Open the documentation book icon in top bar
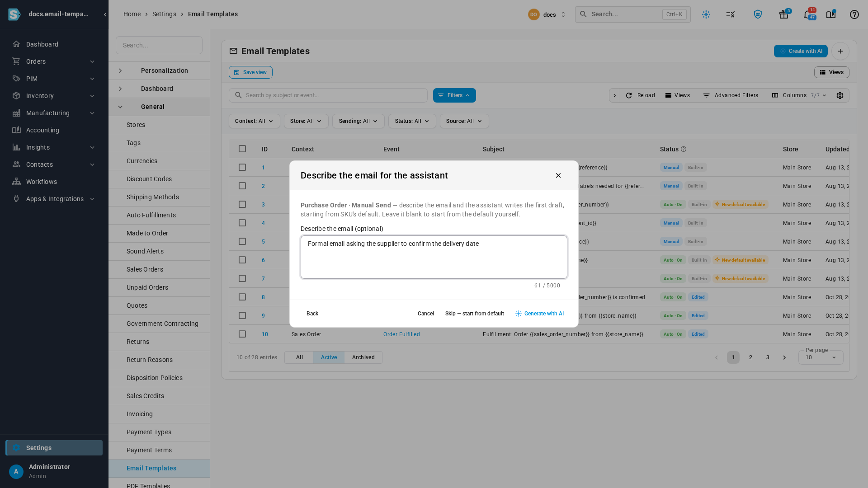Viewport: 868px width, 488px height. click(x=830, y=14)
